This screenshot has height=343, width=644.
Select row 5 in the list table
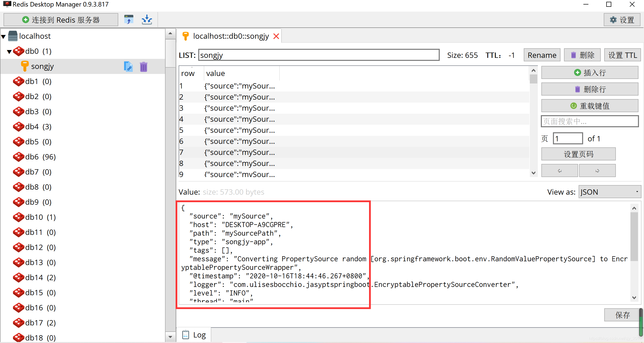239,130
